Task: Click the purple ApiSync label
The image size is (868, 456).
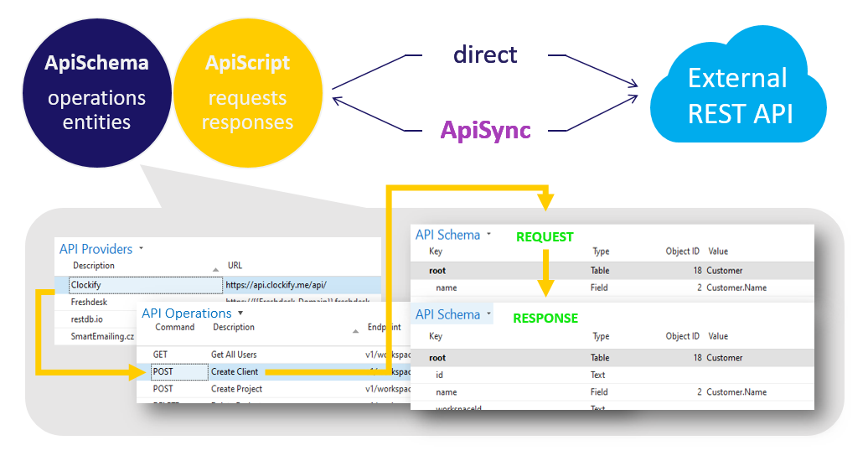Action: tap(485, 131)
